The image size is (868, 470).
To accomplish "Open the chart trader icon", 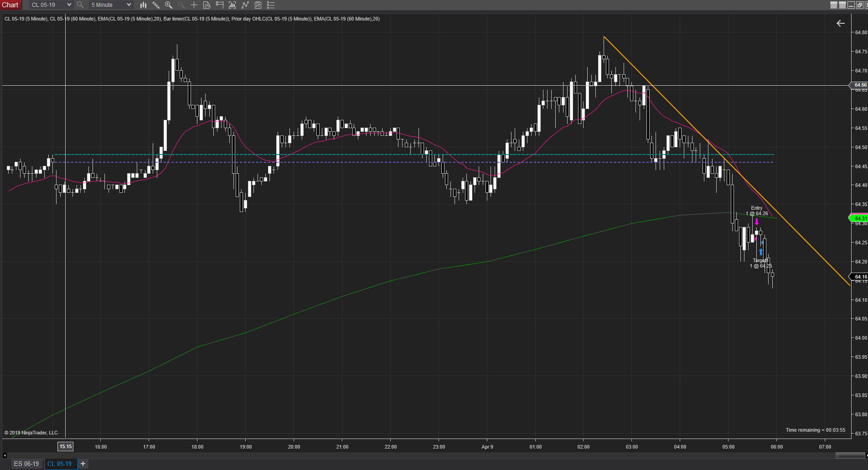I will (219, 5).
